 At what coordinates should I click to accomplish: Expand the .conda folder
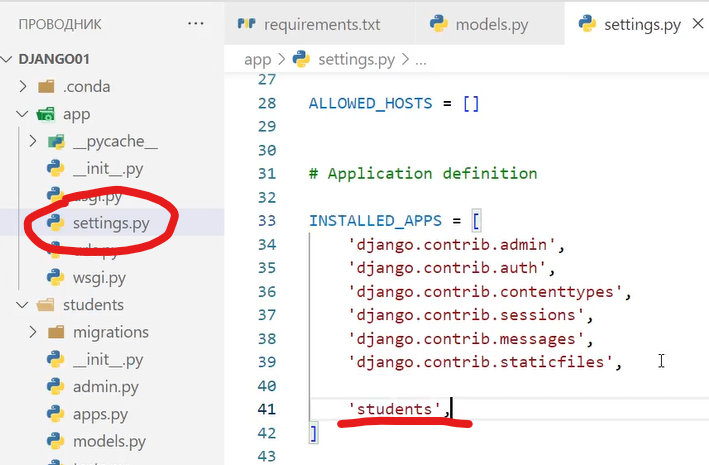pos(25,86)
